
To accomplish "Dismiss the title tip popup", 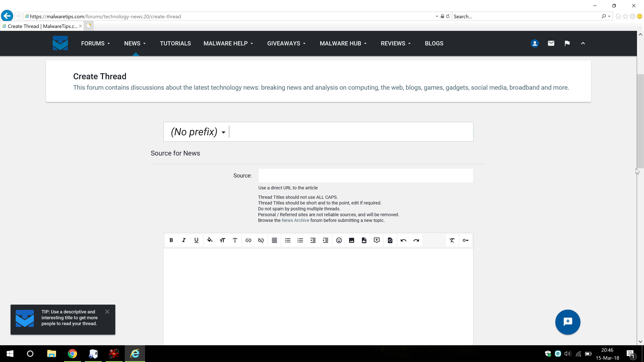I will tap(107, 312).
